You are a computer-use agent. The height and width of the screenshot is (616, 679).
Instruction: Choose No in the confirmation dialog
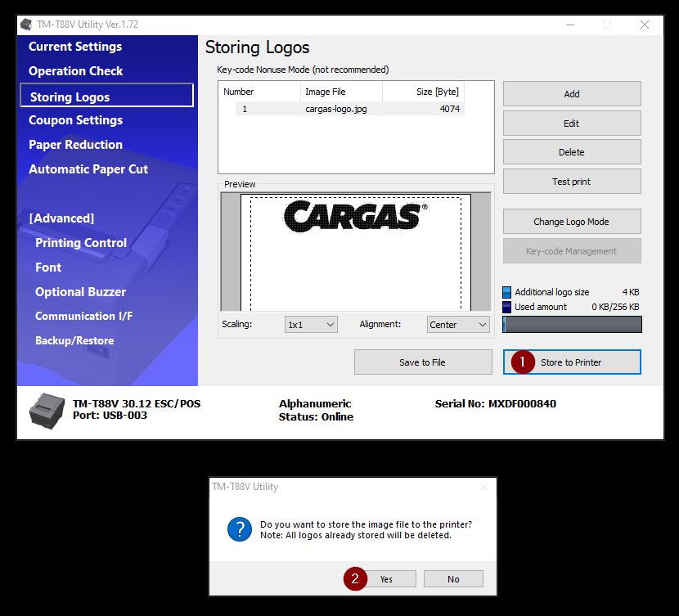pos(453,579)
